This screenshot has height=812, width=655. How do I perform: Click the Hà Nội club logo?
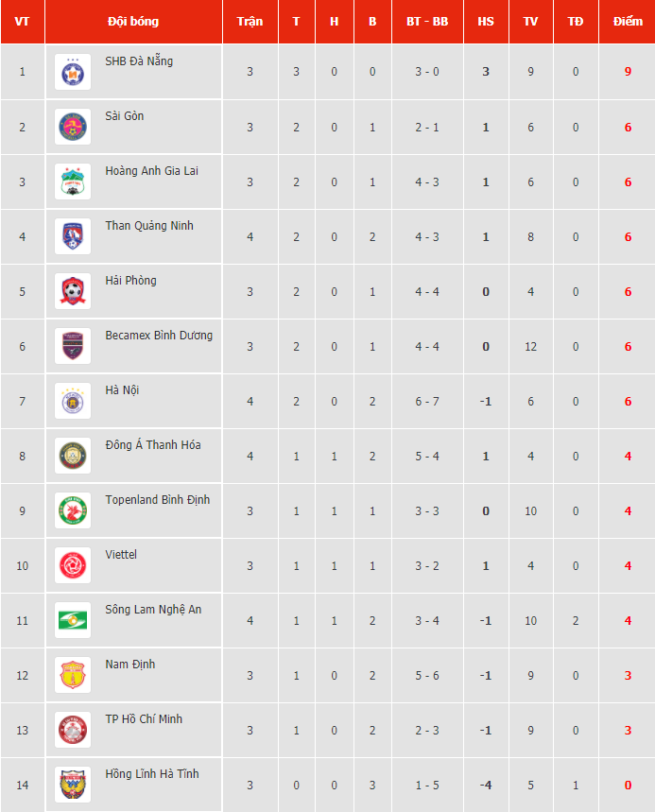tap(73, 401)
